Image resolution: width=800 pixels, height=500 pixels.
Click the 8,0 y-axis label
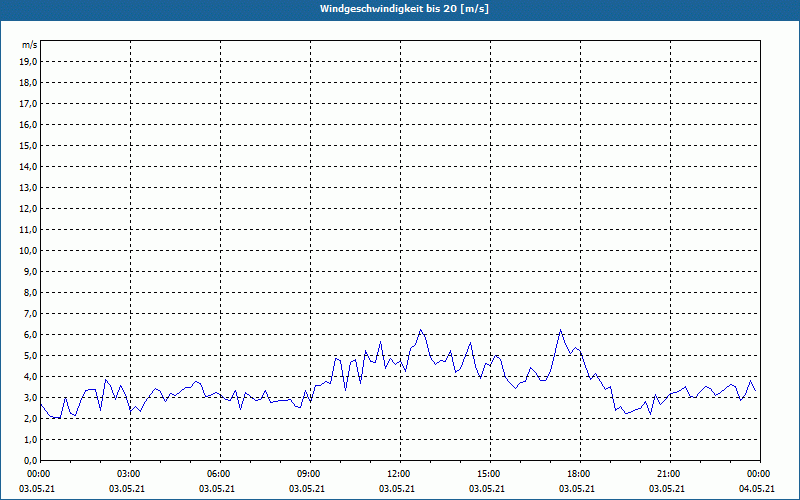tap(31, 292)
